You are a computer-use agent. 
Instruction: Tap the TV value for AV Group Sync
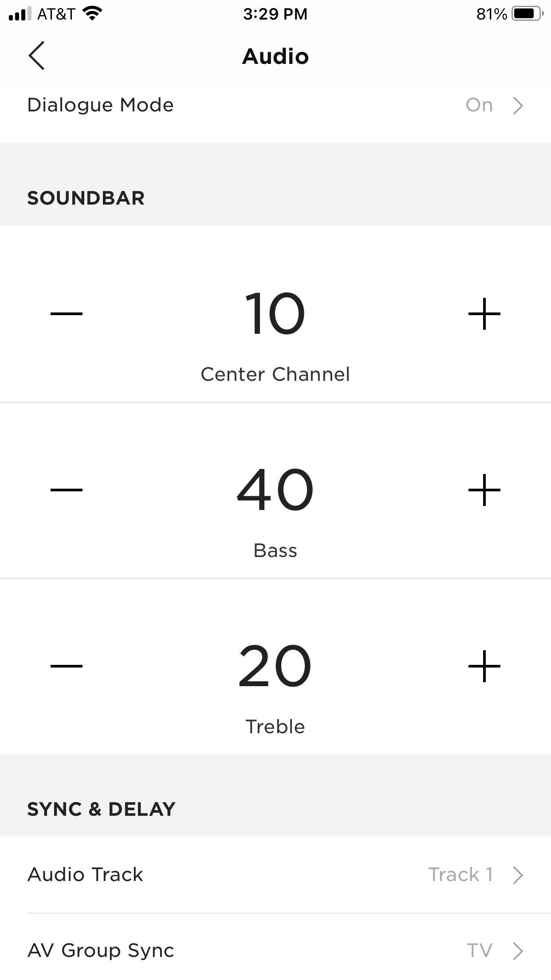point(479,951)
